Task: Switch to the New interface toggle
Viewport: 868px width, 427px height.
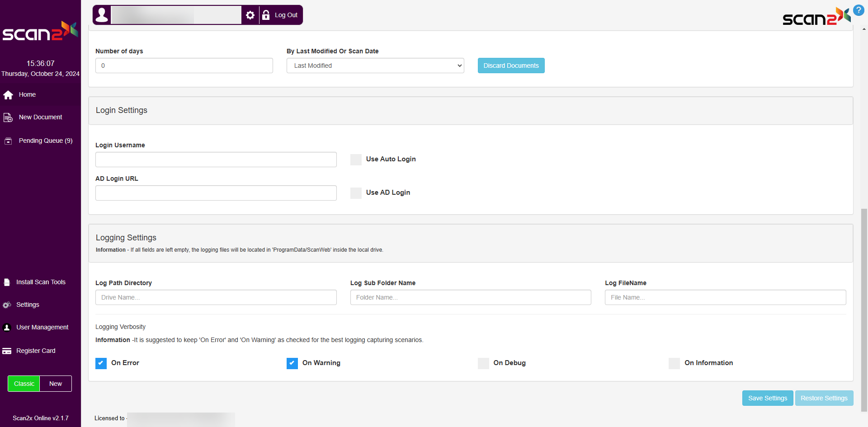Action: [56, 384]
